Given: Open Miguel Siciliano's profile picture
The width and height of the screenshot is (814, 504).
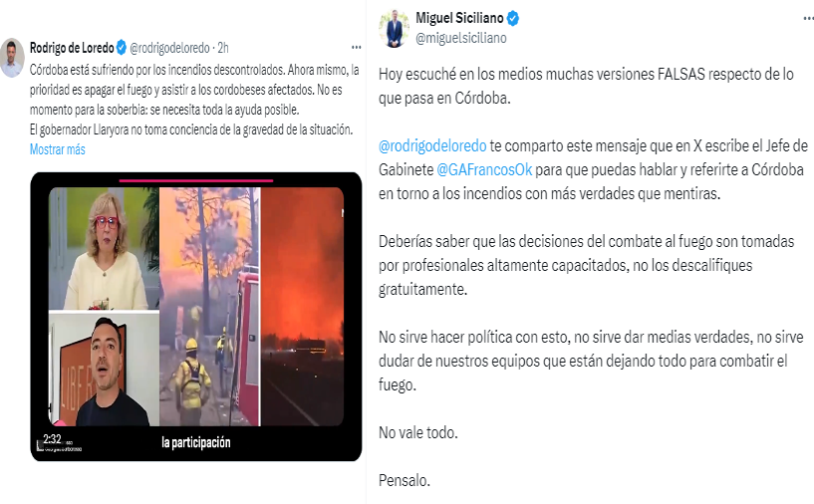Looking at the screenshot, I should [394, 28].
